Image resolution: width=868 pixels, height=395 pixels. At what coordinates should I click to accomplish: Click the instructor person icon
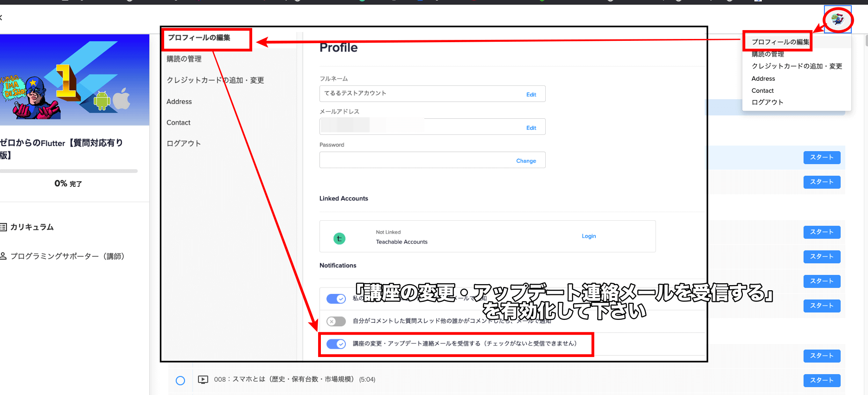point(4,256)
